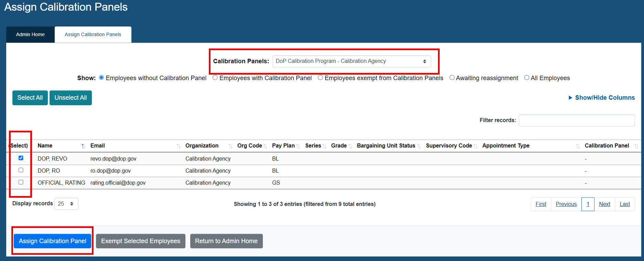This screenshot has width=644, height=261.
Task: Sort by Calibration Panel column header
Action: pos(611,146)
